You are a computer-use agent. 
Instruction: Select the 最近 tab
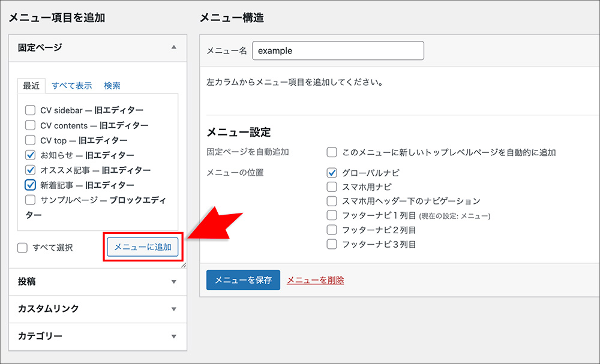tap(31, 85)
